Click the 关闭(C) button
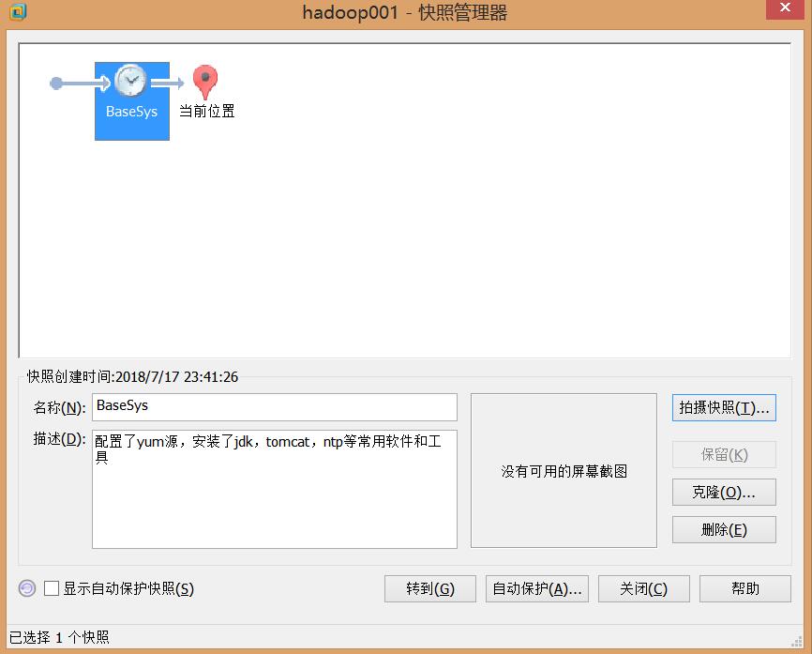The width and height of the screenshot is (812, 654). click(x=644, y=588)
